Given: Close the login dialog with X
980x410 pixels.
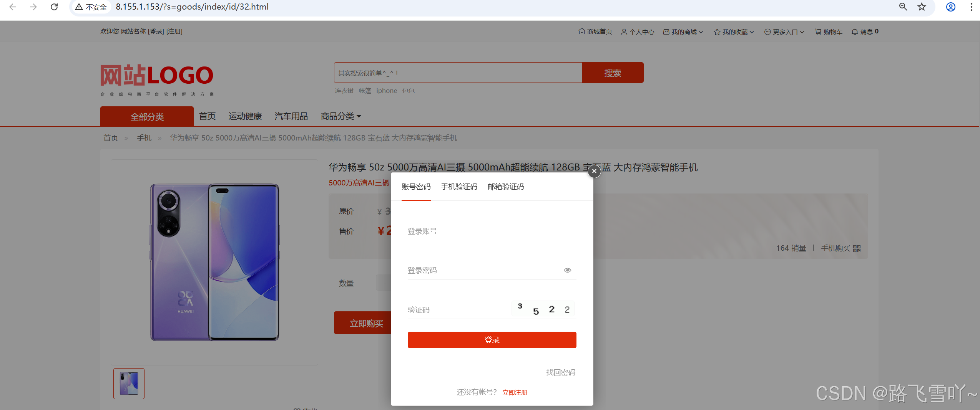Looking at the screenshot, I should coord(594,171).
